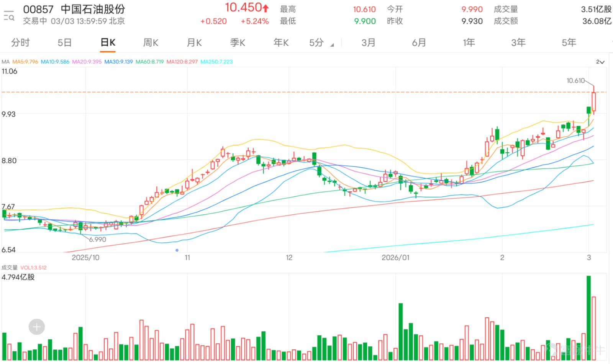The width and height of the screenshot is (613, 364).
Task: Choose the 5年 range
Action: point(569,42)
